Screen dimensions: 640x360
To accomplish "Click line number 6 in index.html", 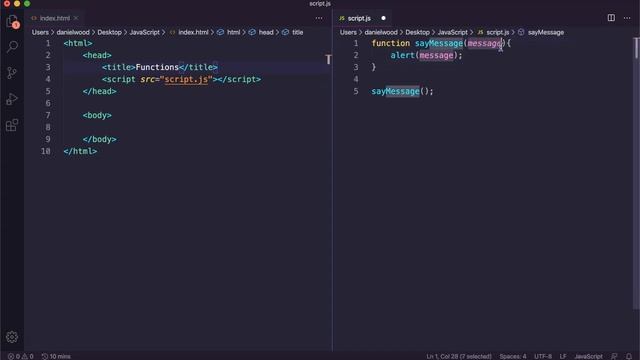I will (x=48, y=103).
